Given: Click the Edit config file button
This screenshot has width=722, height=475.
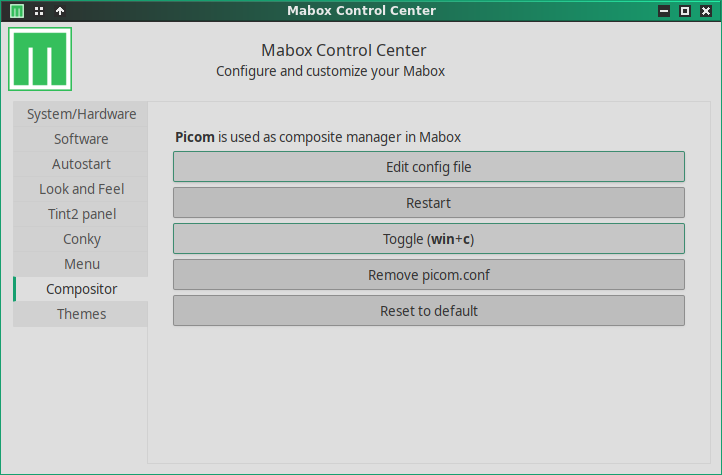Looking at the screenshot, I should [x=428, y=167].
